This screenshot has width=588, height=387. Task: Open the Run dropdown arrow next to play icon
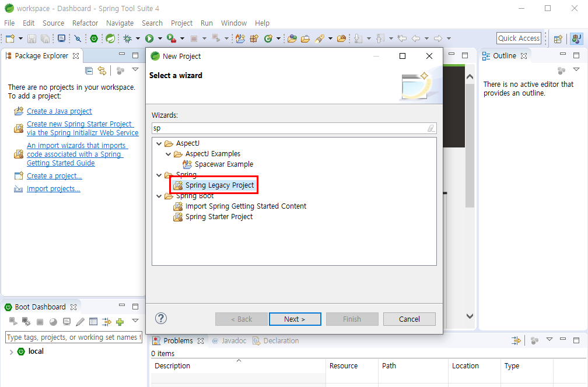160,38
